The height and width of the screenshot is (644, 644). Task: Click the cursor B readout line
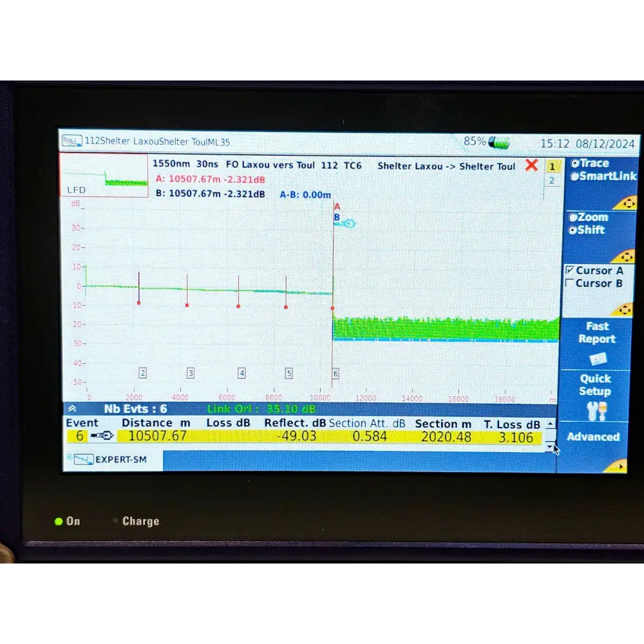click(x=211, y=193)
